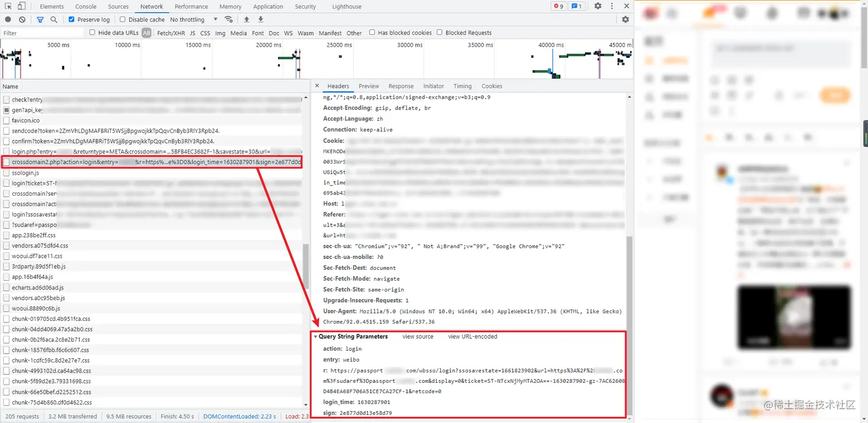Open the Performance panel
Viewport: 868px width, 423px height.
(x=191, y=6)
